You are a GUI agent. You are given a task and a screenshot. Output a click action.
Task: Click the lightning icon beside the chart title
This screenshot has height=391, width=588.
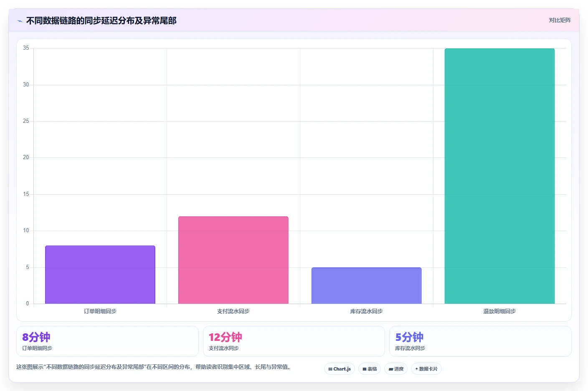pyautogui.click(x=20, y=20)
